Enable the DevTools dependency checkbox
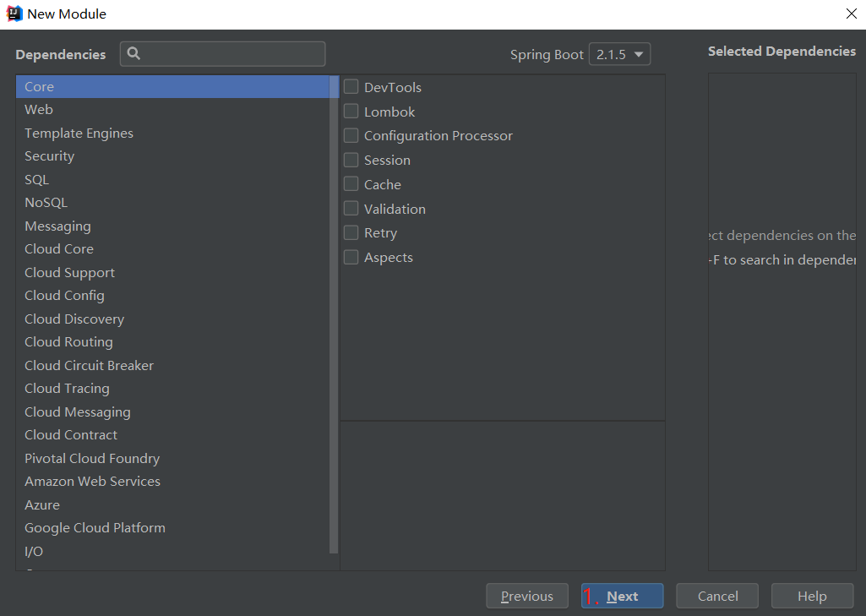Screen dimensions: 866x616 (351, 87)
